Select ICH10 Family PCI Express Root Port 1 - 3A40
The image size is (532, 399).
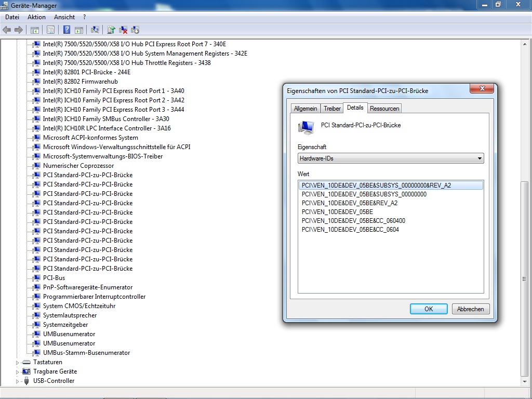pyautogui.click(x=113, y=91)
